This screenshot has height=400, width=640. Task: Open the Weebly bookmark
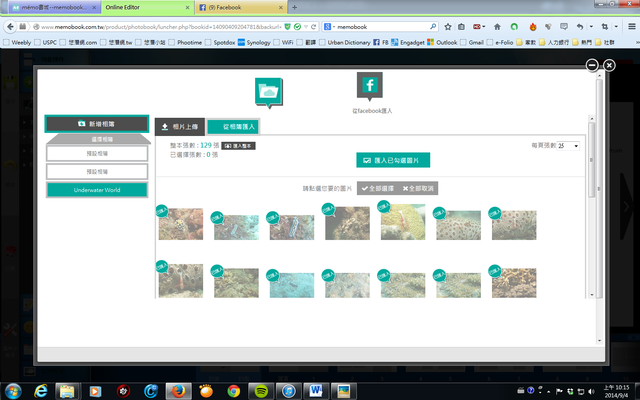coord(17,42)
